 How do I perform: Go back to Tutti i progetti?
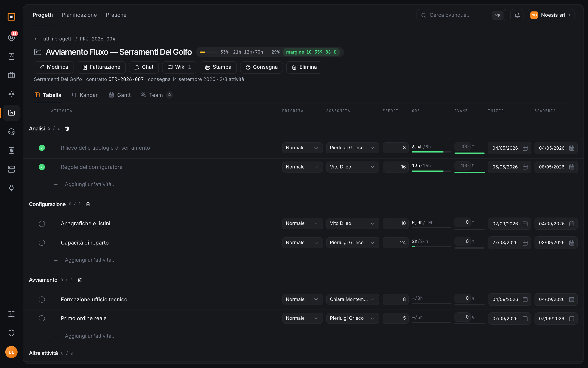[x=53, y=39]
